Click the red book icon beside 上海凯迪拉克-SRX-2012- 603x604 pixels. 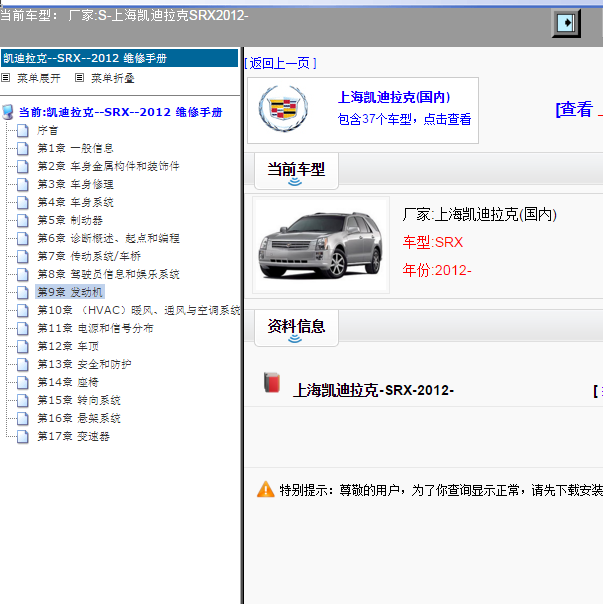272,383
